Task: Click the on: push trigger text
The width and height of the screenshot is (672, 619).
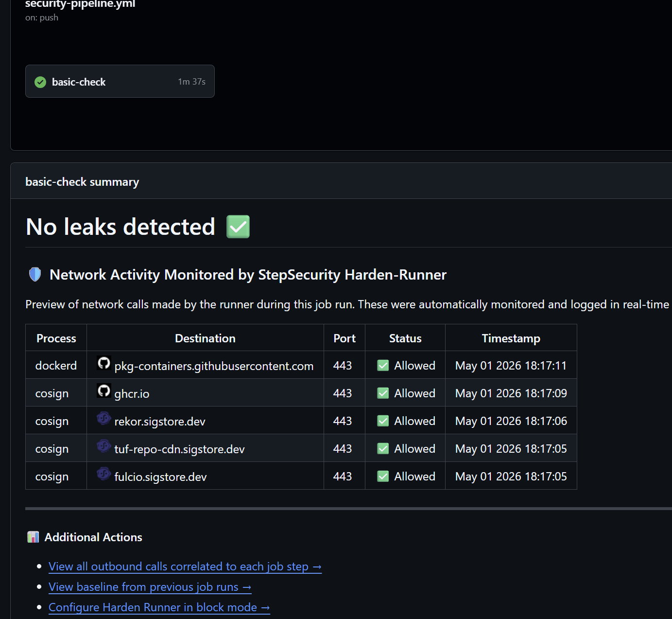Action: (x=42, y=18)
